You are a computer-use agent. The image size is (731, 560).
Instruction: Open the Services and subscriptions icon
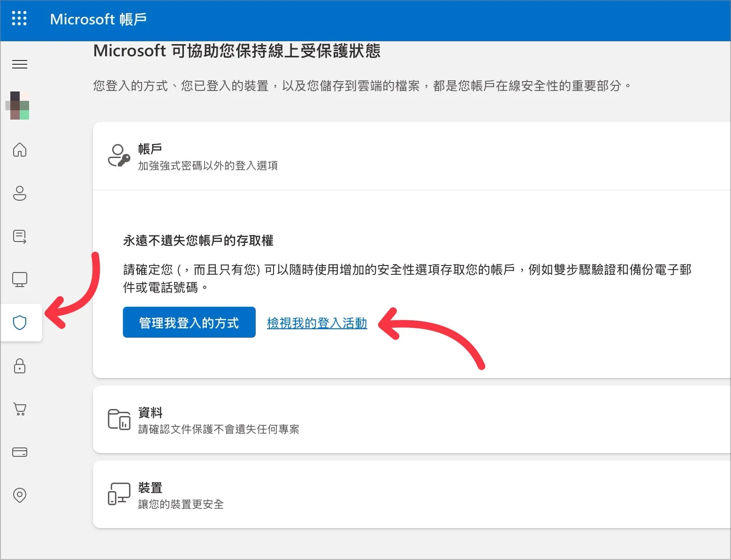(20, 236)
